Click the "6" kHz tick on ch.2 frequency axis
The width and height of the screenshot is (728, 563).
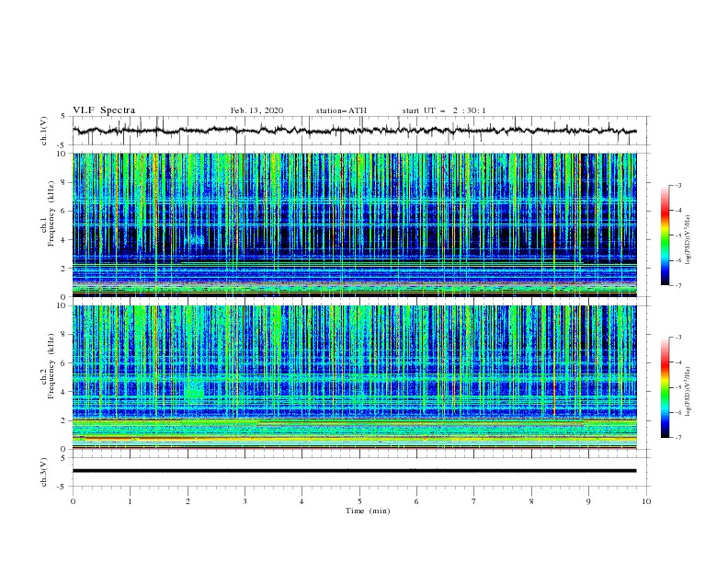pyautogui.click(x=64, y=362)
